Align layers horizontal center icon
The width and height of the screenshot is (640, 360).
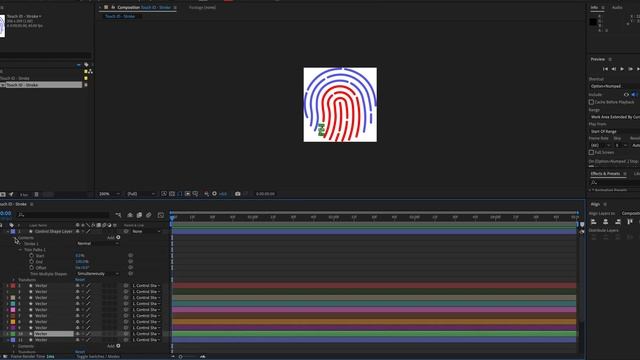[x=606, y=222]
